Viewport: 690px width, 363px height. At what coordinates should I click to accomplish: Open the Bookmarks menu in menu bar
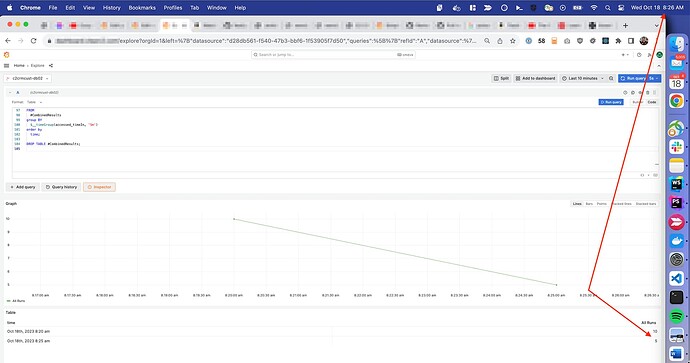pos(142,7)
